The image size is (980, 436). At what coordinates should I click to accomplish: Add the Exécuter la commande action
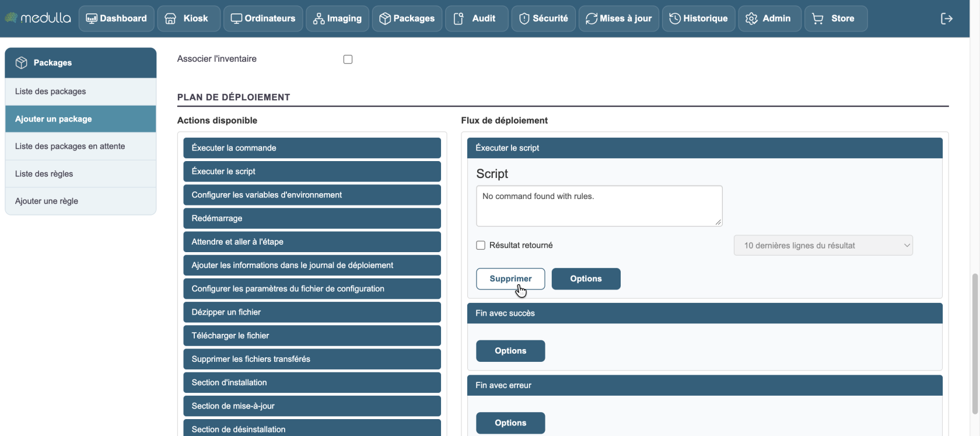312,148
